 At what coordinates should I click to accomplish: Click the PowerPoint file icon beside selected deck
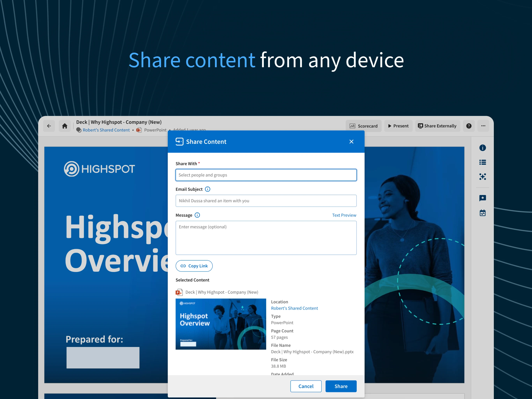coord(179,292)
